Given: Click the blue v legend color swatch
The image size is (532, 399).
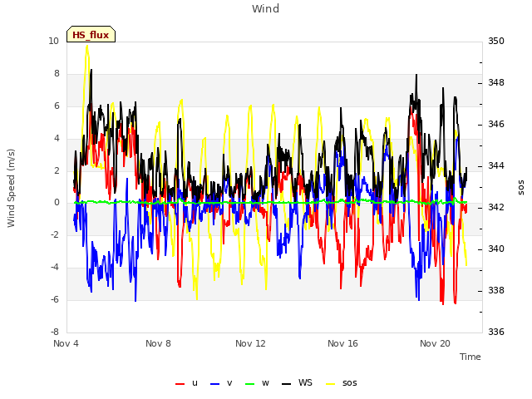Looking at the screenshot, I should click(x=215, y=384).
